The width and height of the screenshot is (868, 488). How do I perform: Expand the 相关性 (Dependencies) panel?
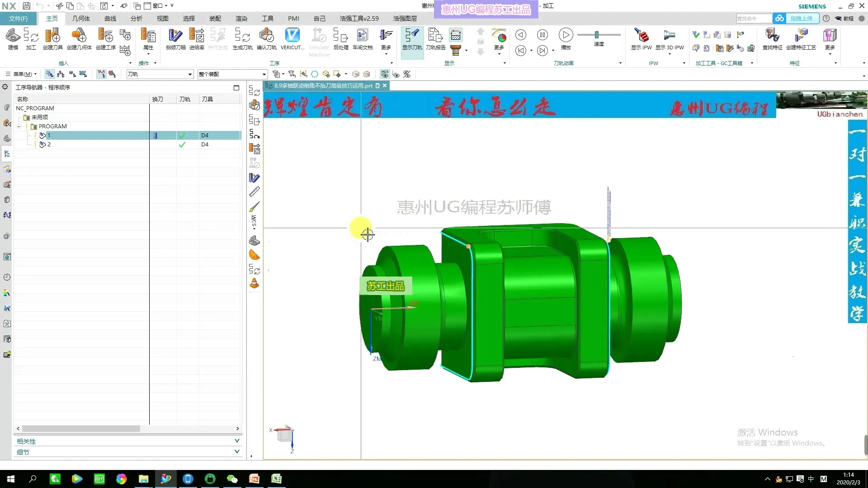[x=237, y=441]
